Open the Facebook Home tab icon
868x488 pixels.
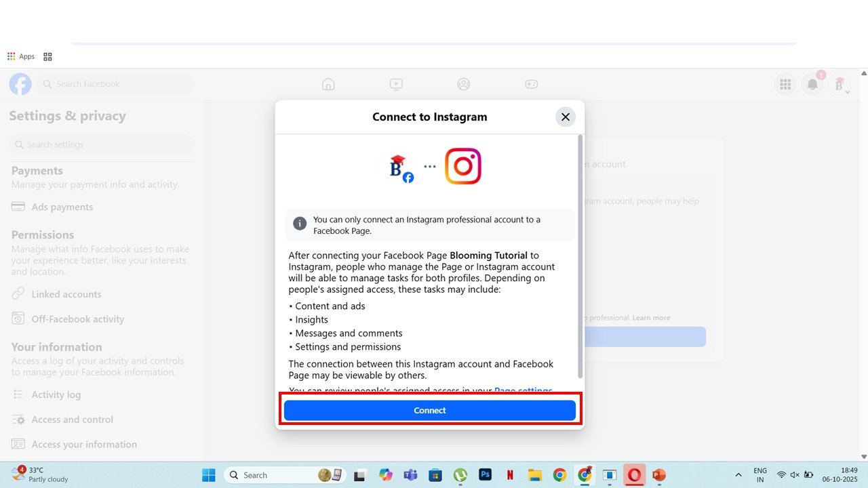[x=328, y=84]
